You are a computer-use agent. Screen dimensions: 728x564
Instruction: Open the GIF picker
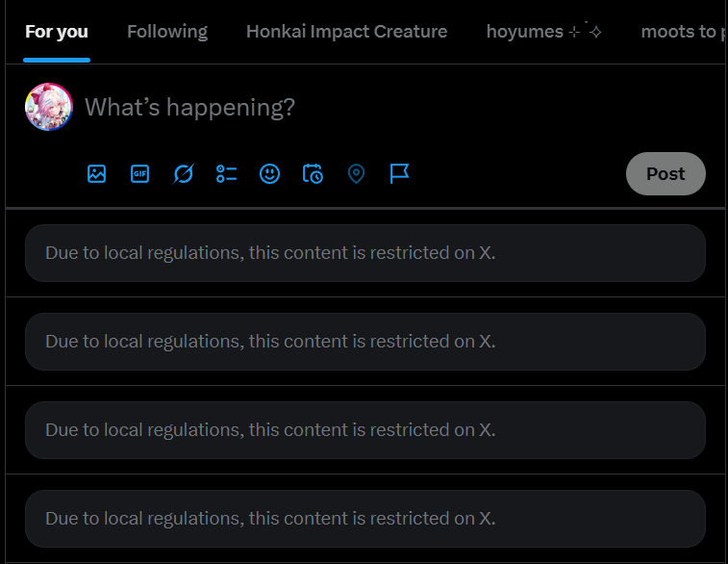point(139,174)
